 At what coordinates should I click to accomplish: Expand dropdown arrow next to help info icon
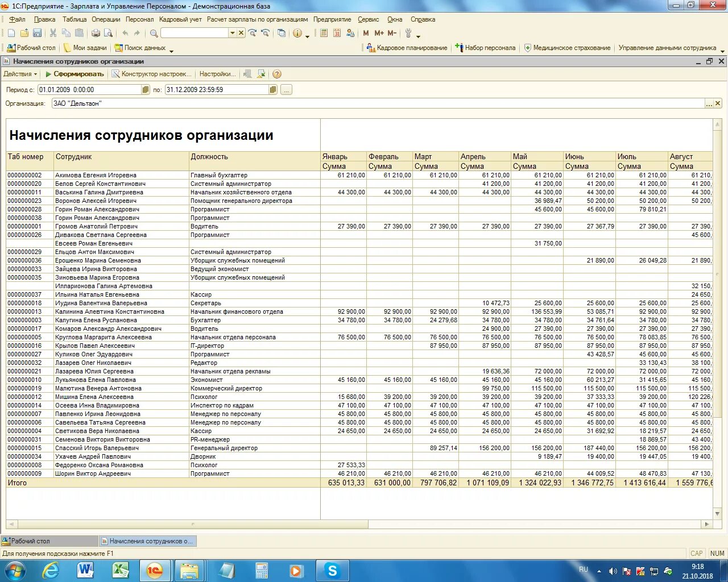pos(308,36)
